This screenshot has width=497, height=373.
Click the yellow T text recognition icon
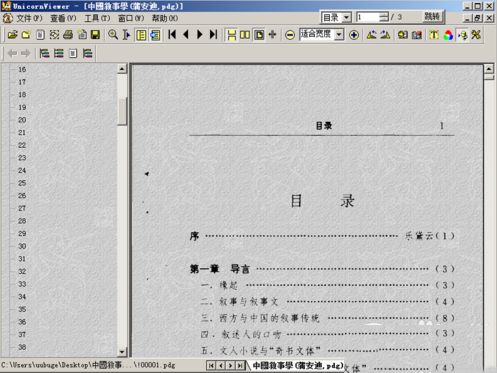pyautogui.click(x=434, y=35)
